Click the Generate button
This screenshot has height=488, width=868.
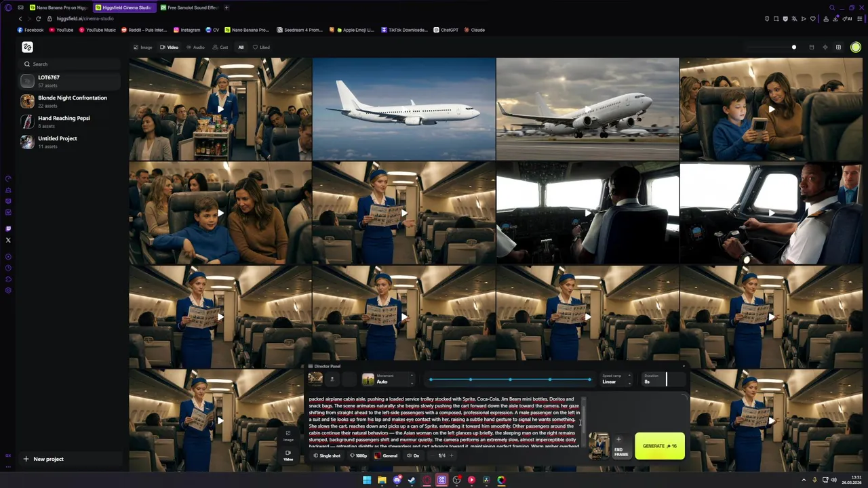point(660,446)
